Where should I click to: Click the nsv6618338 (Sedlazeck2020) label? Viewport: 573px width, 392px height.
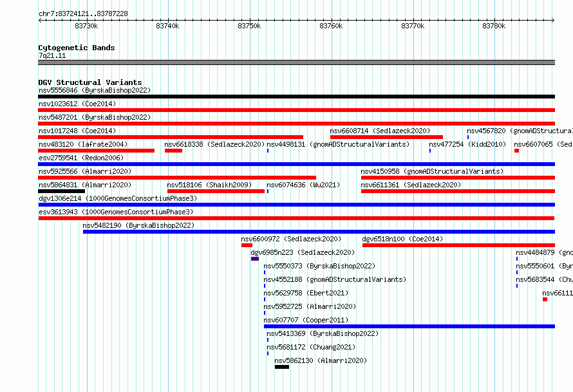[214, 144]
